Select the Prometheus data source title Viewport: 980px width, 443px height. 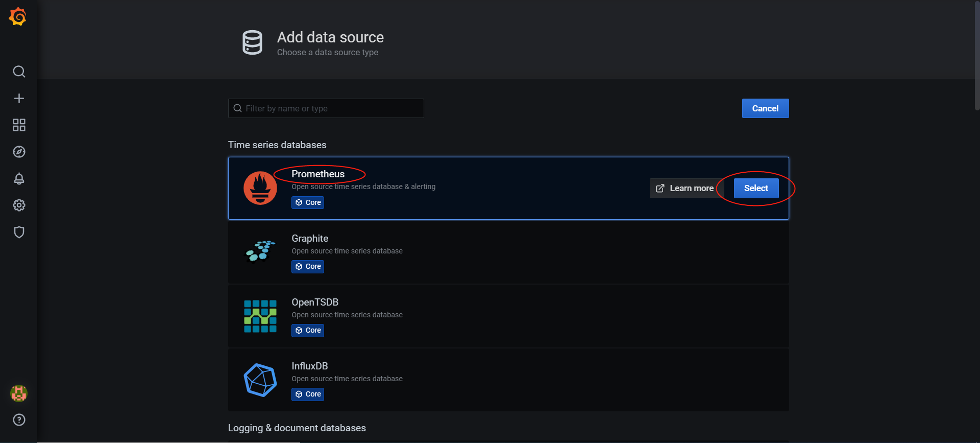tap(318, 174)
